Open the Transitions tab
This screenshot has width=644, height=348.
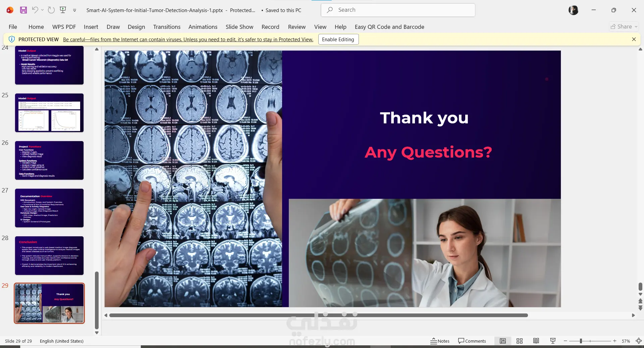coord(167,27)
